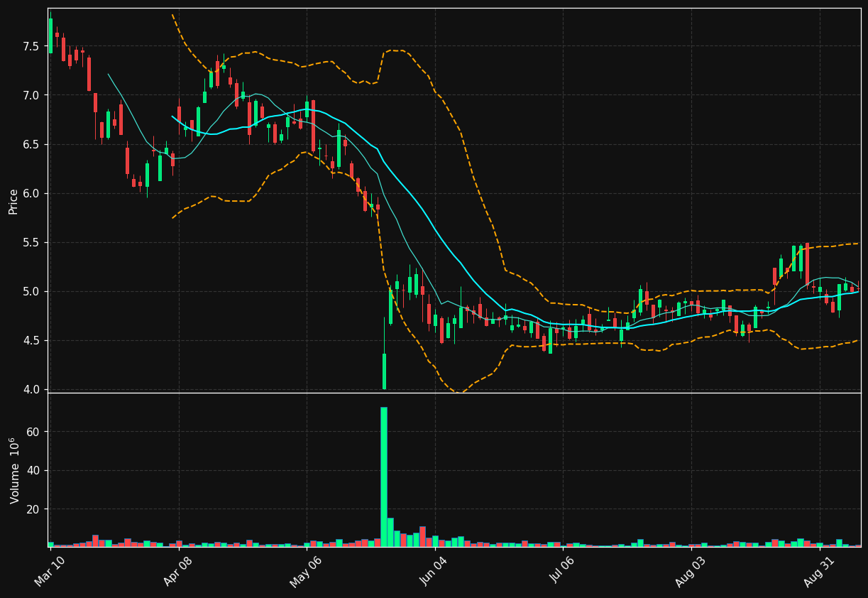Click the 'May 06' date label
The width and height of the screenshot is (868, 598).
click(305, 571)
